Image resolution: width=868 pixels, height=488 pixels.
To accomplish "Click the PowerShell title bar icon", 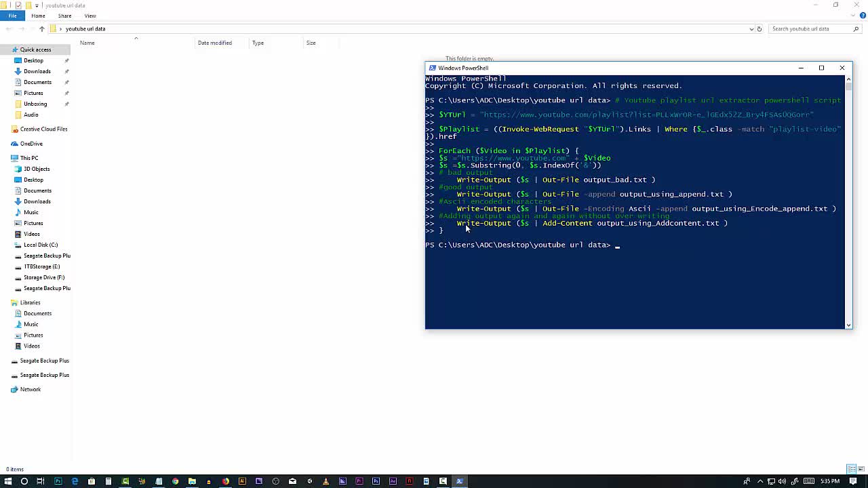I will (x=432, y=68).
